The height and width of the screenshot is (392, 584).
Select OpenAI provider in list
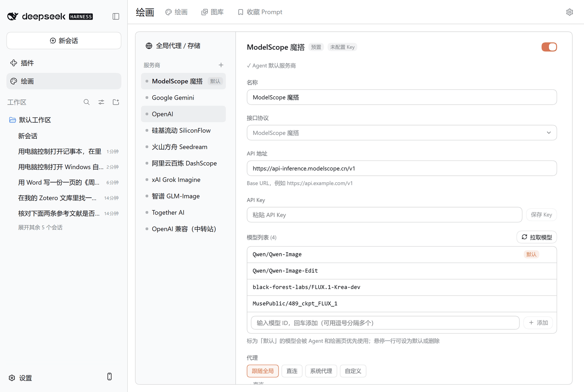[183, 114]
